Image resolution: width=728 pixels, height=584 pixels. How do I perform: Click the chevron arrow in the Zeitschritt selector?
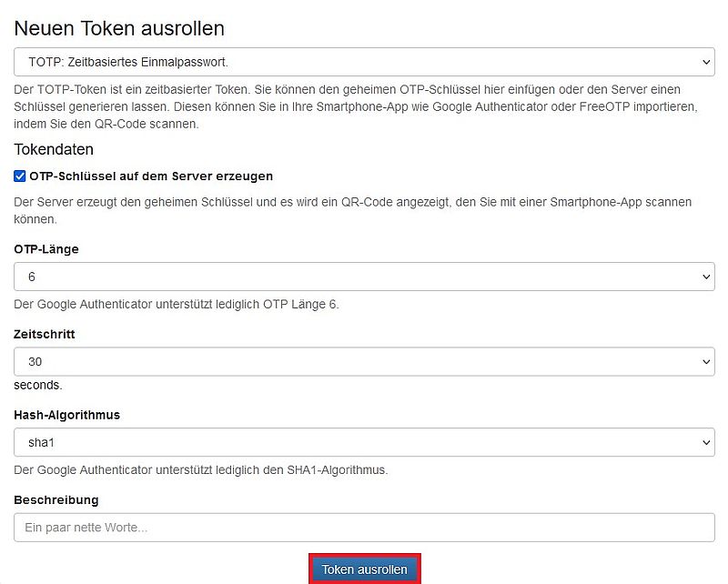pyautogui.click(x=706, y=361)
